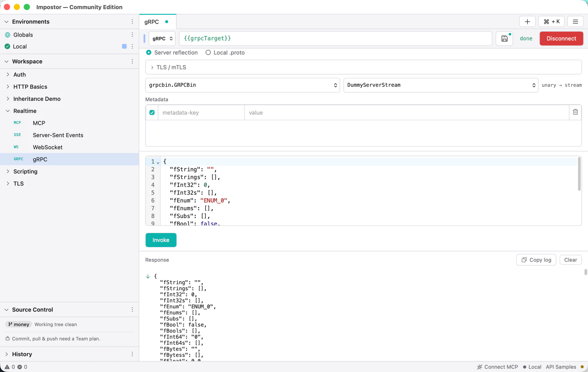Open the Environments section options menu

click(x=132, y=22)
